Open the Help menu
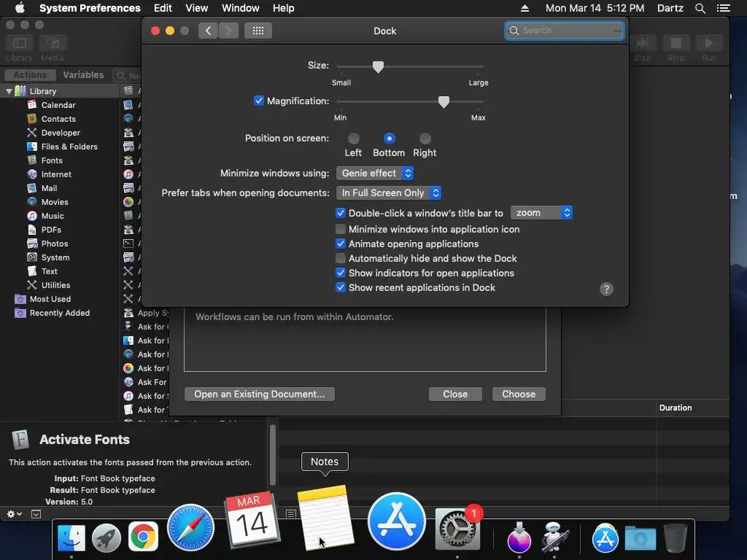 coord(284,8)
